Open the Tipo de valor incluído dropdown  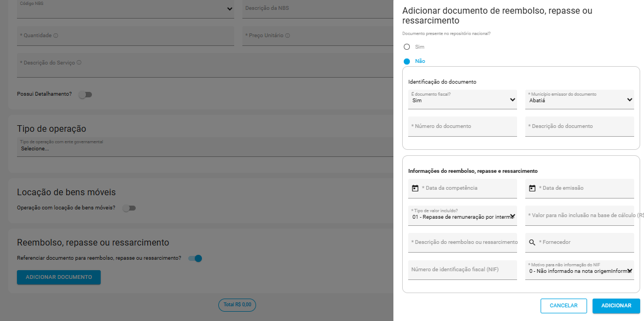[462, 216]
